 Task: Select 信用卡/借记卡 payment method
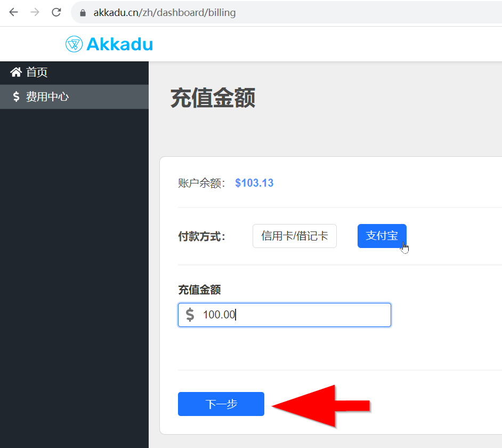click(295, 236)
